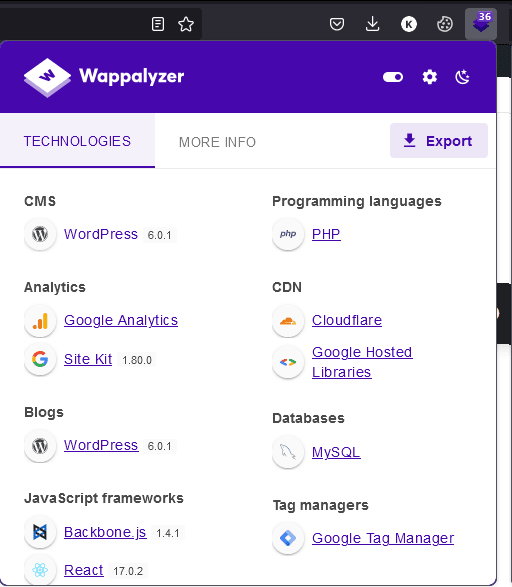Click the React version 17.0.2
The image size is (512, 587).
tap(128, 571)
